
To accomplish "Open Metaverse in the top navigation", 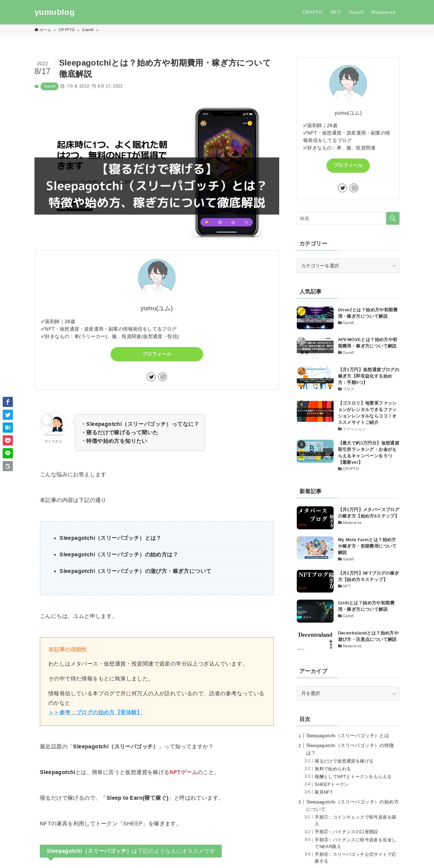I will pyautogui.click(x=383, y=12).
